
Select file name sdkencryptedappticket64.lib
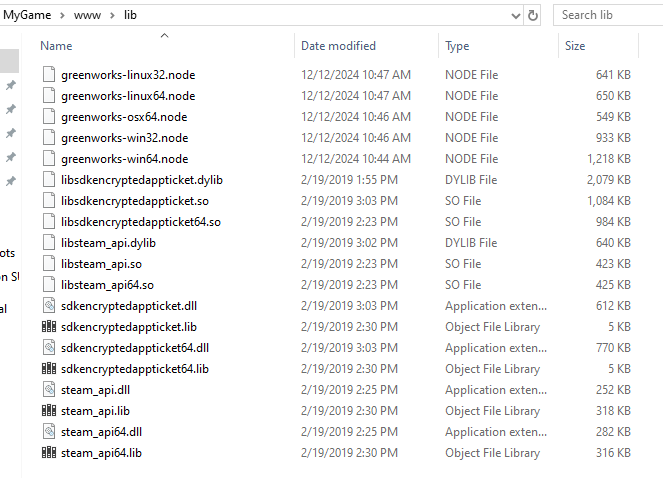tap(135, 369)
